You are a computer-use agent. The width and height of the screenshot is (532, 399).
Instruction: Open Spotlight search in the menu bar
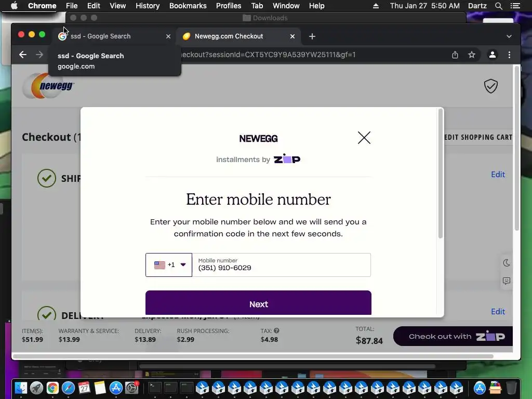(498, 6)
